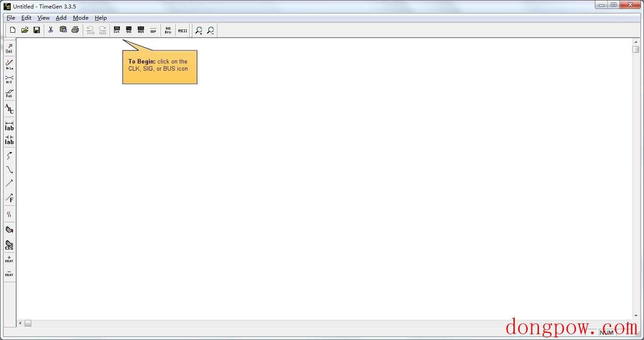Viewport: 644px width, 340px height.
Task: Select the plain eraser tool
Action: point(9,230)
